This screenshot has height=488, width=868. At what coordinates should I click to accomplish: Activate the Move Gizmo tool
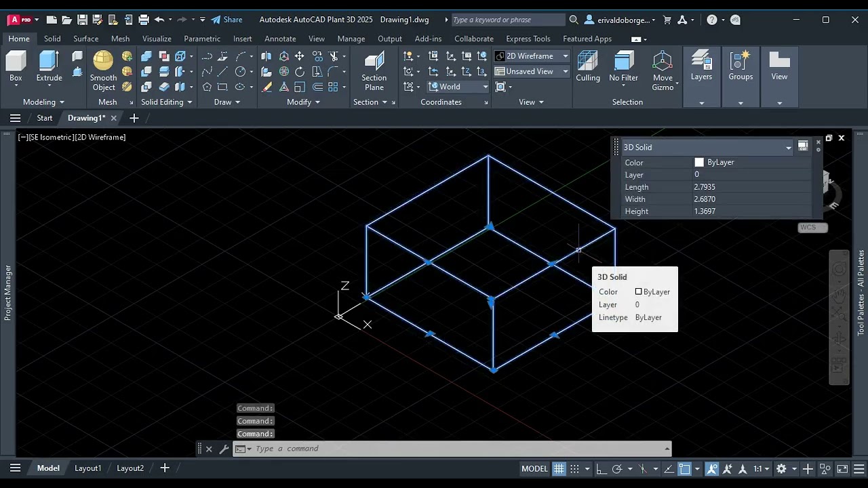point(663,71)
